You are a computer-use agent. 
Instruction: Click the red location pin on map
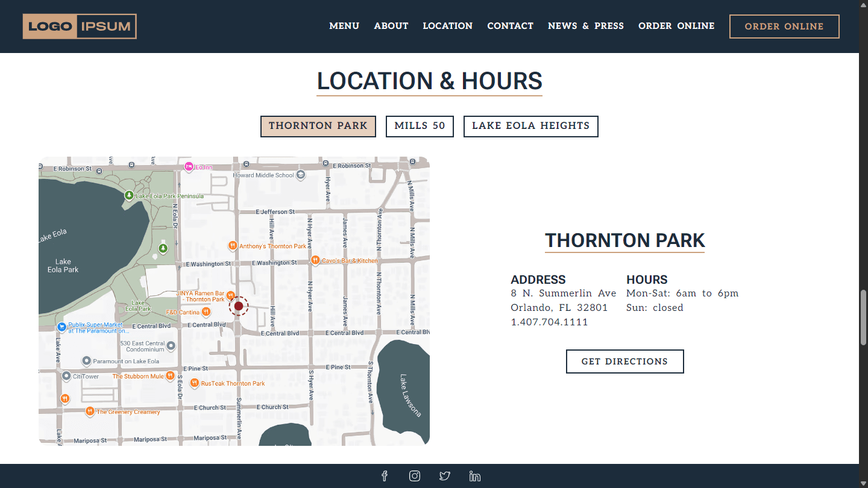pos(239,306)
